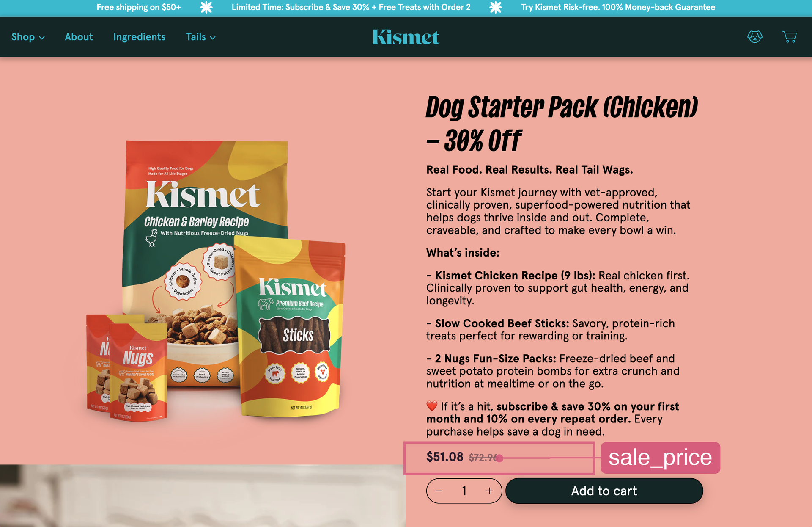Viewport: 812px width, 527px height.
Task: Add the starter pack to cart
Action: tap(604, 491)
